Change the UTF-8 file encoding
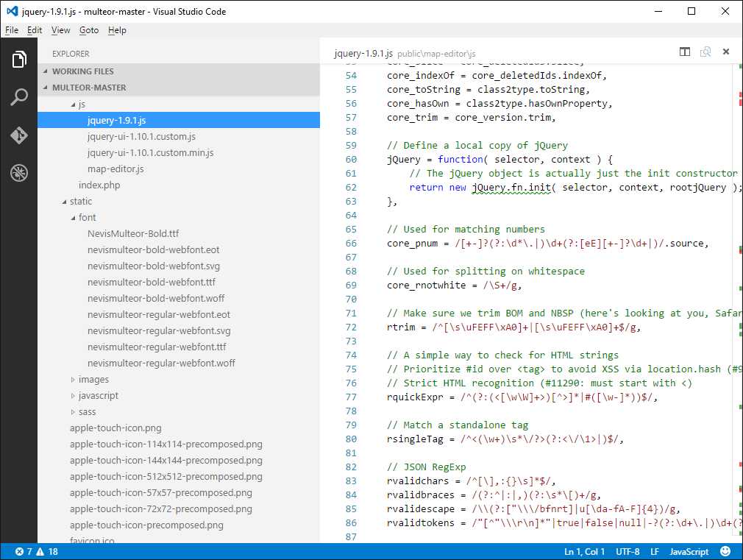This screenshot has width=743, height=560. (x=628, y=551)
